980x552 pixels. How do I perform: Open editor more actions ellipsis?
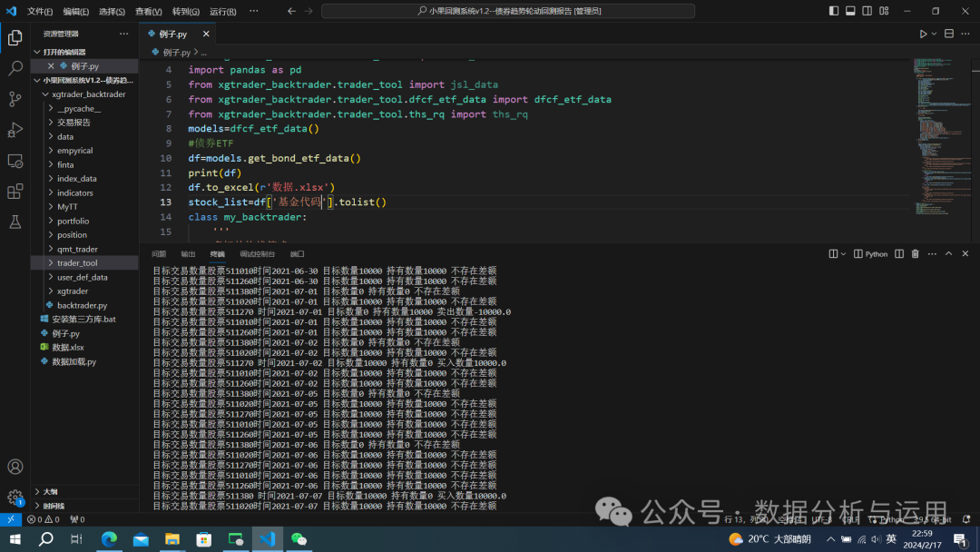point(965,34)
